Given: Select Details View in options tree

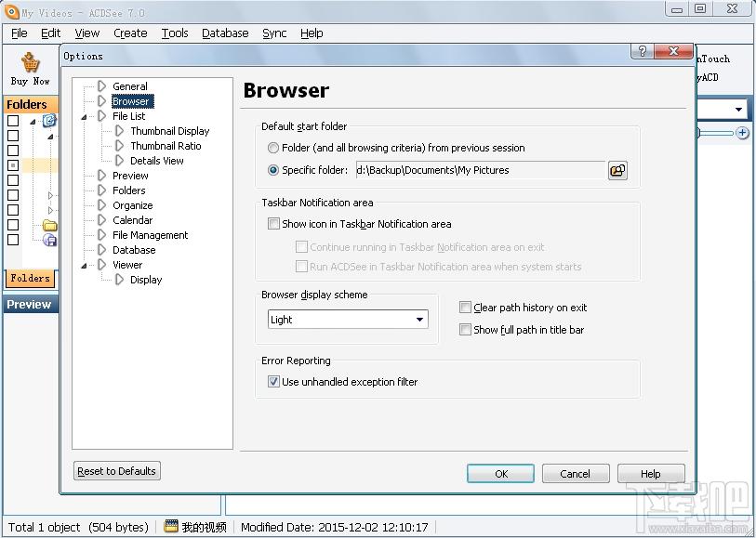Looking at the screenshot, I should coord(157,161).
